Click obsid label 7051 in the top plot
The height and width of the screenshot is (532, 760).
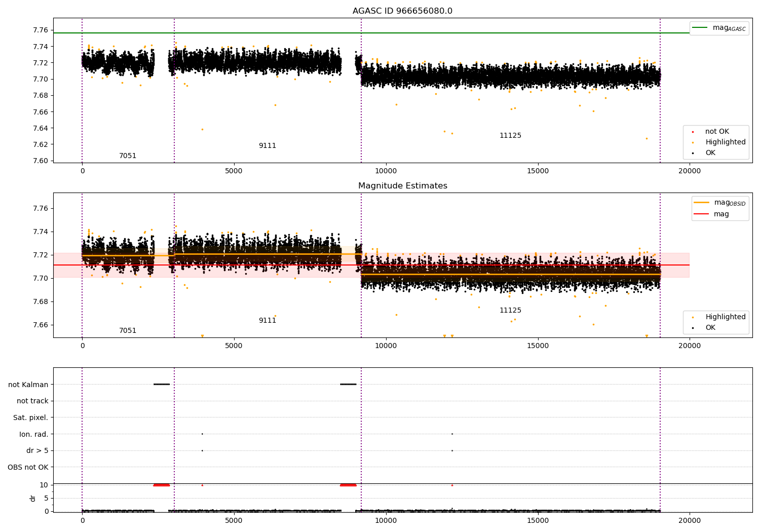tap(128, 156)
